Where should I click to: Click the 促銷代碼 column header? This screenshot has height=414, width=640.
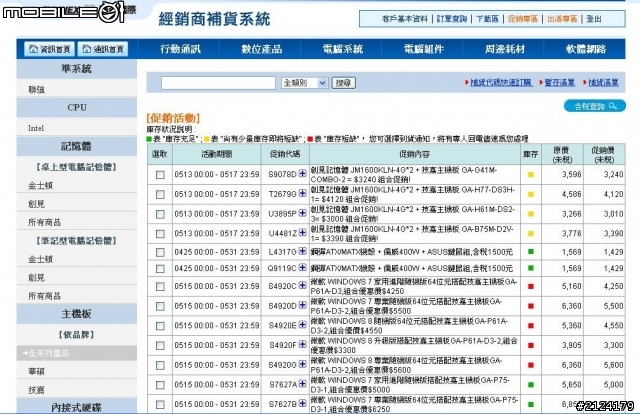285,154
